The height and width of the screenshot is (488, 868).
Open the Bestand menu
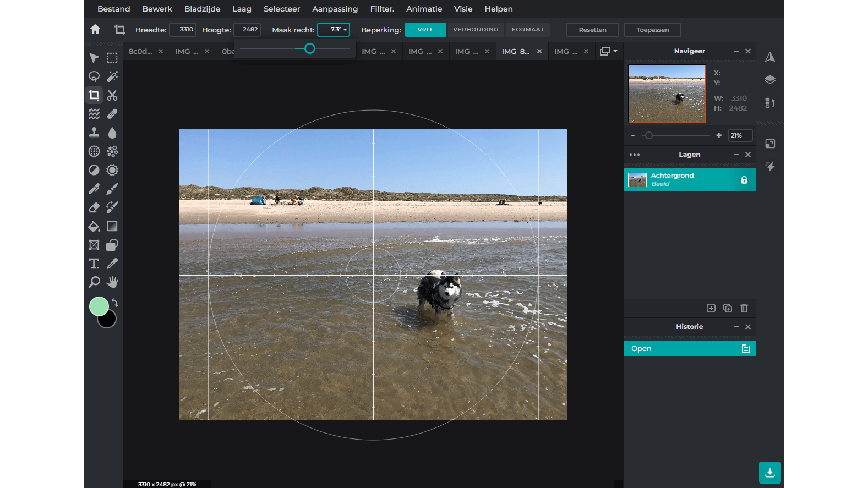point(113,9)
